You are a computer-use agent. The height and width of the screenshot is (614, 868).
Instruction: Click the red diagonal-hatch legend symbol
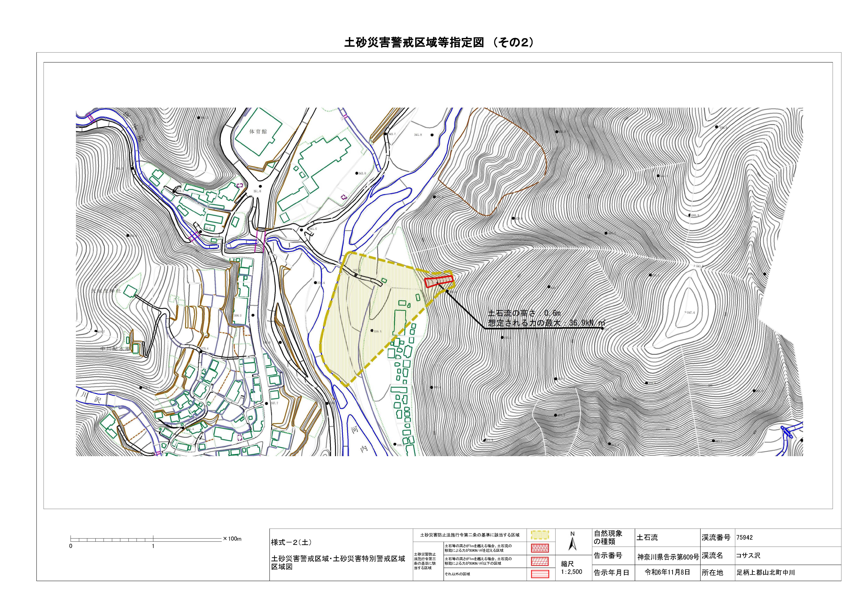[x=540, y=561]
